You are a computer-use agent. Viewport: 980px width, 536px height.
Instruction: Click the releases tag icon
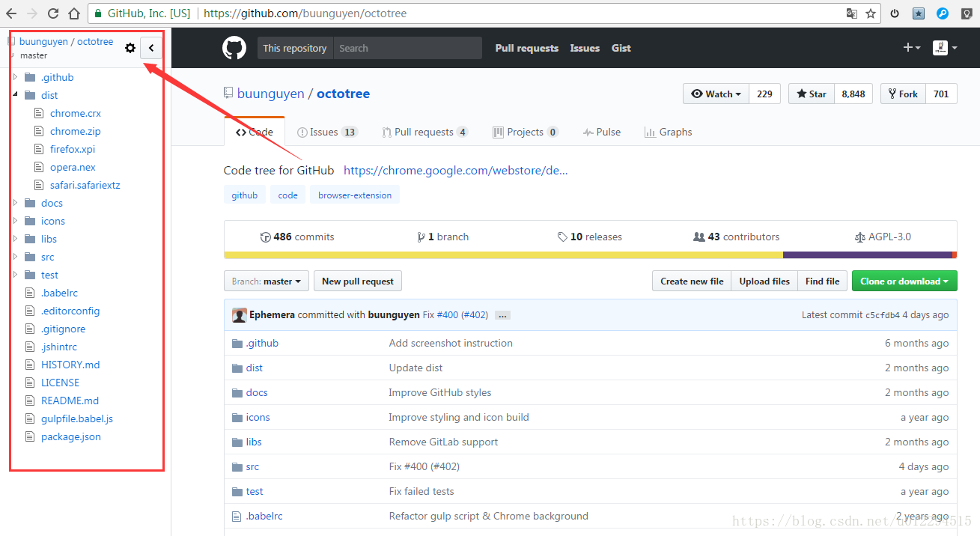(562, 237)
